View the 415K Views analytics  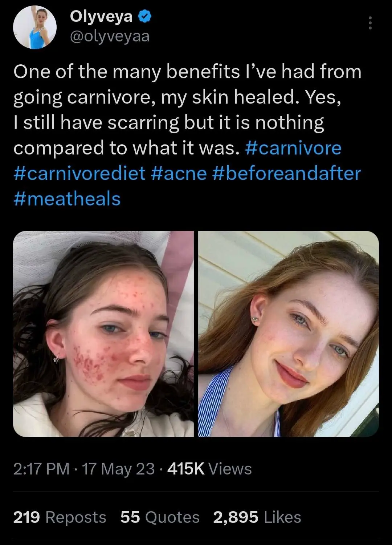point(209,469)
